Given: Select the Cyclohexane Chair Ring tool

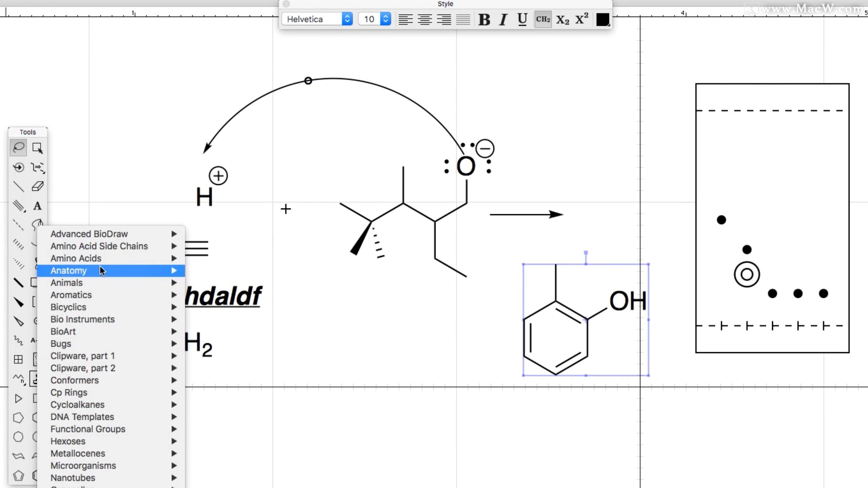Looking at the screenshot, I should [18, 456].
